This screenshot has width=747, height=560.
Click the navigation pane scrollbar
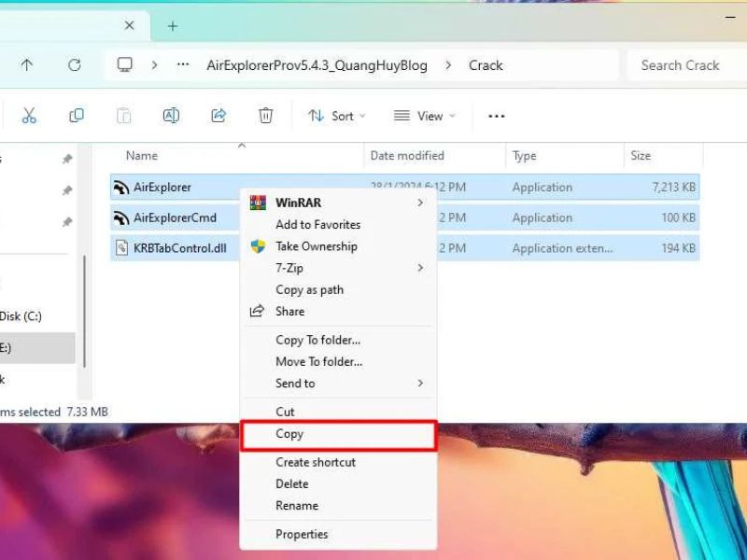pos(84,312)
